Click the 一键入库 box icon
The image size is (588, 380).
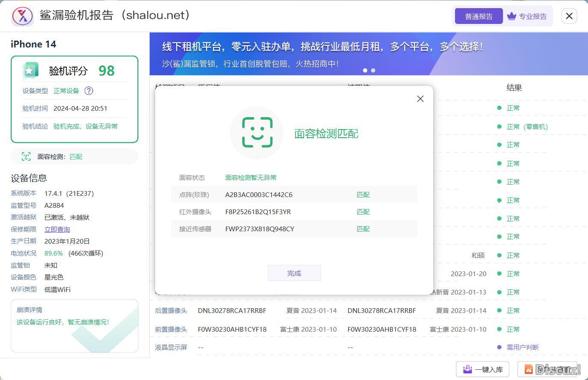[x=467, y=369]
